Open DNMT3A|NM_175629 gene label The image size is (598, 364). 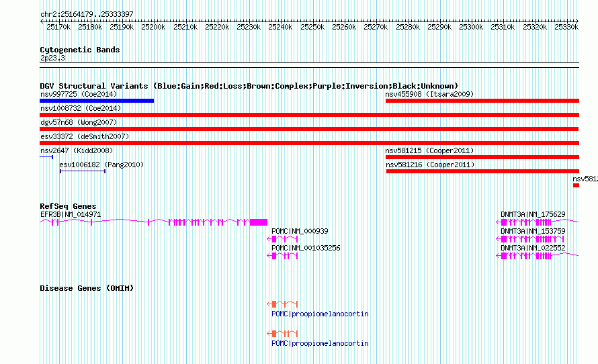(x=533, y=215)
